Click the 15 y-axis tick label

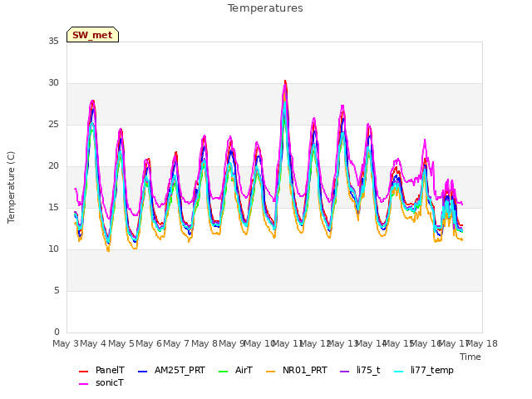click(x=53, y=207)
